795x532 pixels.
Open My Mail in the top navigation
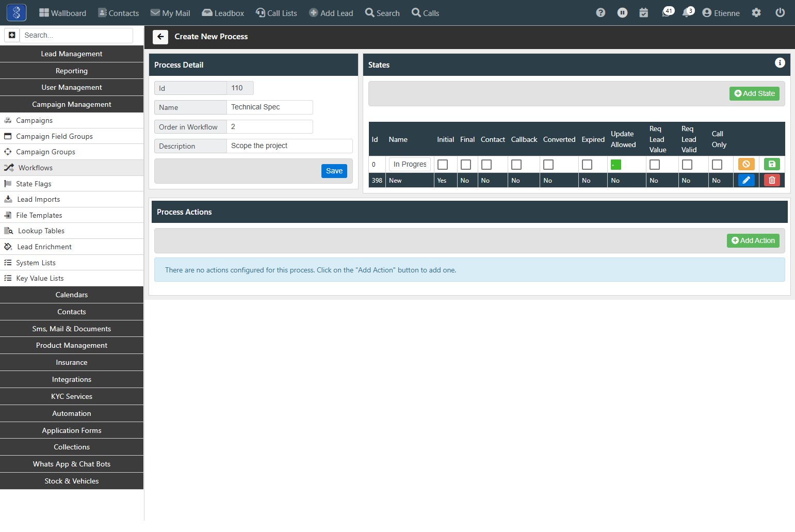170,13
